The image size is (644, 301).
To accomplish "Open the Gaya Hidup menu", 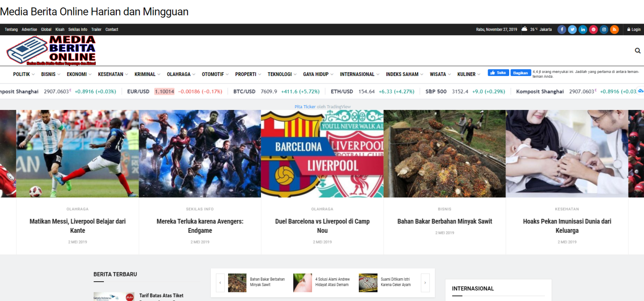I will click(318, 74).
